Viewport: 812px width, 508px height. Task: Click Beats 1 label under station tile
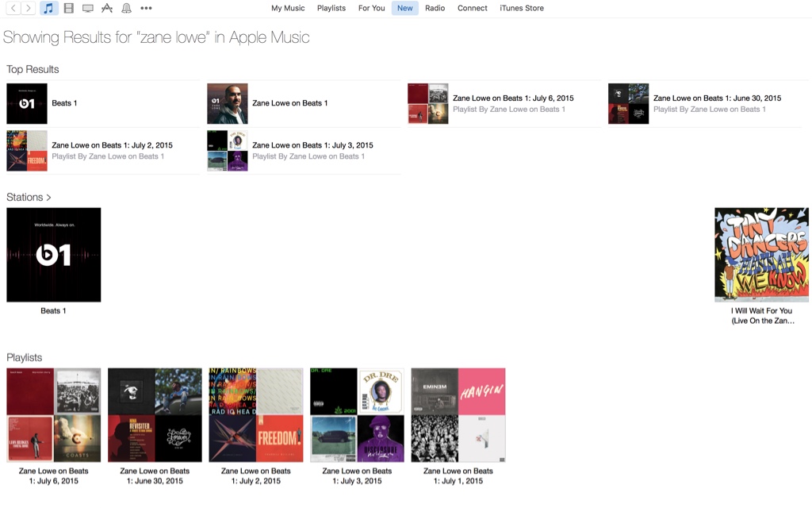(53, 311)
